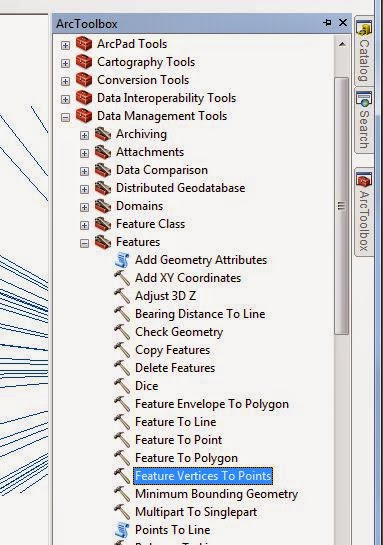The width and height of the screenshot is (383, 545).
Task: Select the Feature To Polygon tool
Action: tap(186, 458)
